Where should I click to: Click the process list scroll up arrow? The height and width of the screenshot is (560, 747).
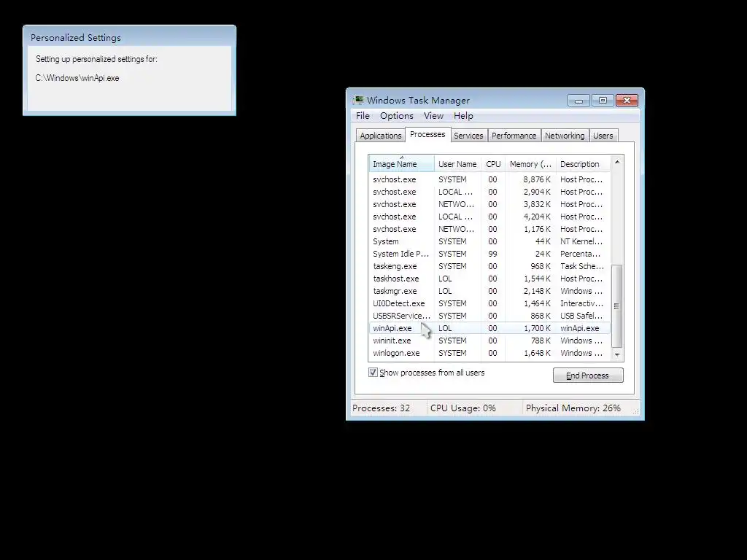pyautogui.click(x=617, y=163)
